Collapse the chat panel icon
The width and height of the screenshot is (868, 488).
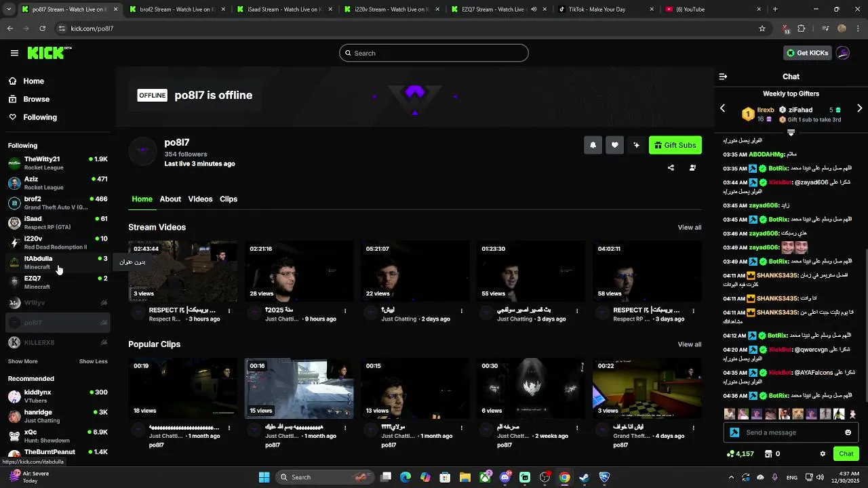pyautogui.click(x=723, y=77)
